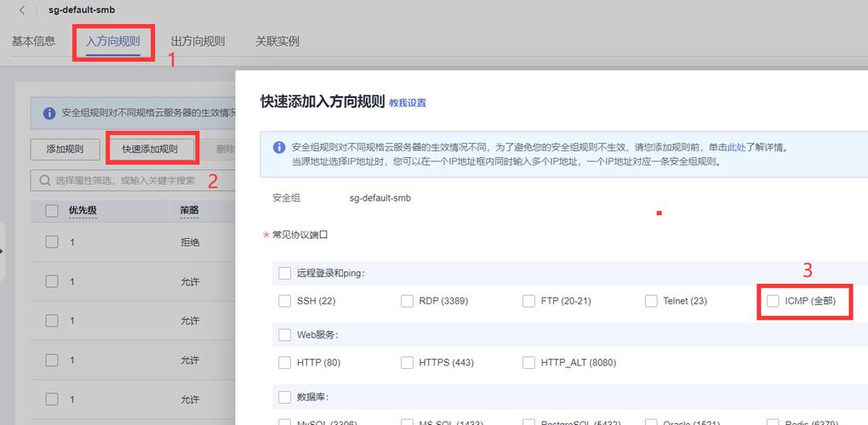
Task: Open the 关联实例 tab
Action: pos(277,42)
